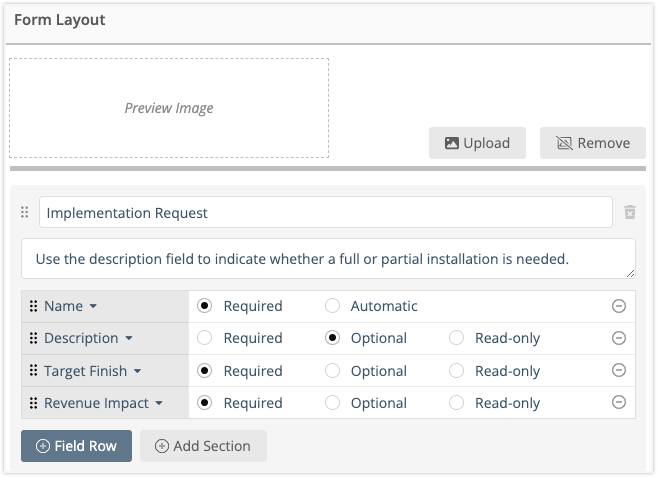Set Revenue Impact to Optional
The width and height of the screenshot is (657, 477).
[x=333, y=403]
